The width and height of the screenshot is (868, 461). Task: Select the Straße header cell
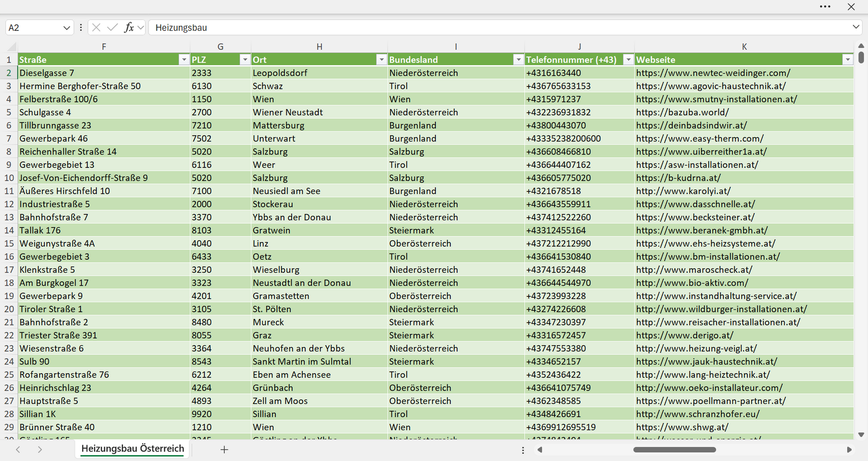(104, 59)
